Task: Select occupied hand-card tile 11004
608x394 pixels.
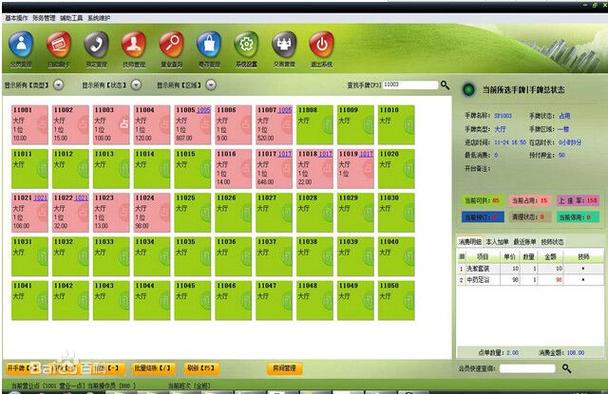Action: [x=152, y=125]
